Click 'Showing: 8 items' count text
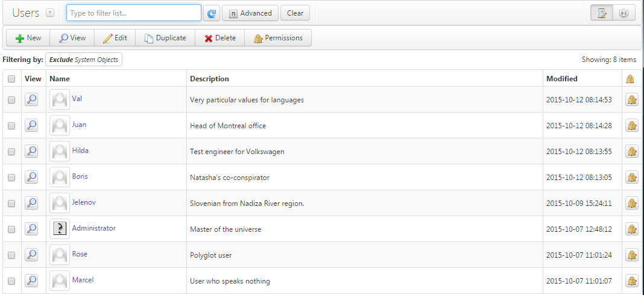This screenshot has height=295, width=644. point(608,60)
